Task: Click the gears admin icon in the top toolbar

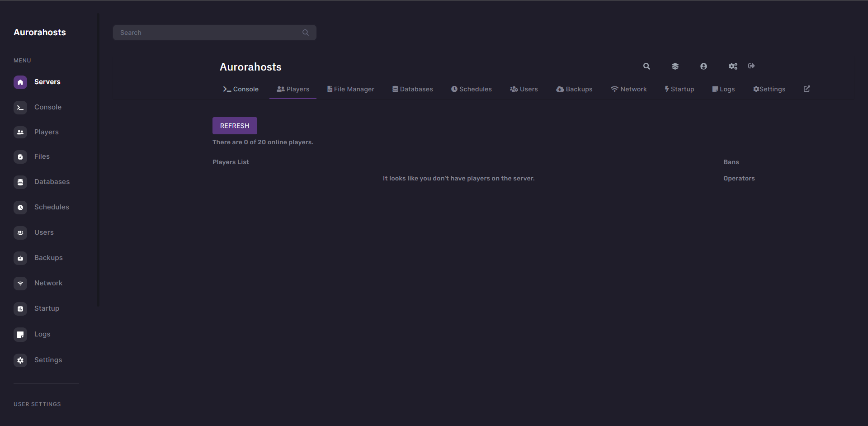Action: [x=733, y=66]
